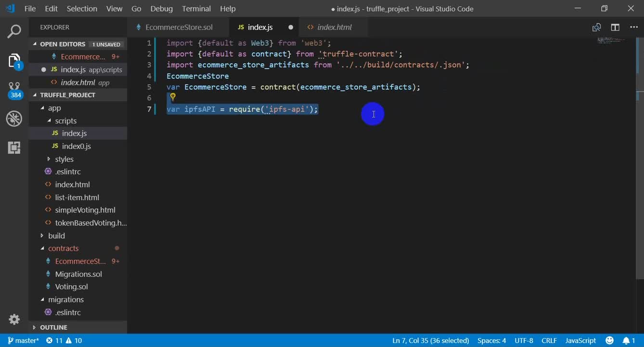Click the VS Code logo icon
Screen dimensions: 644x347
(x=10, y=9)
